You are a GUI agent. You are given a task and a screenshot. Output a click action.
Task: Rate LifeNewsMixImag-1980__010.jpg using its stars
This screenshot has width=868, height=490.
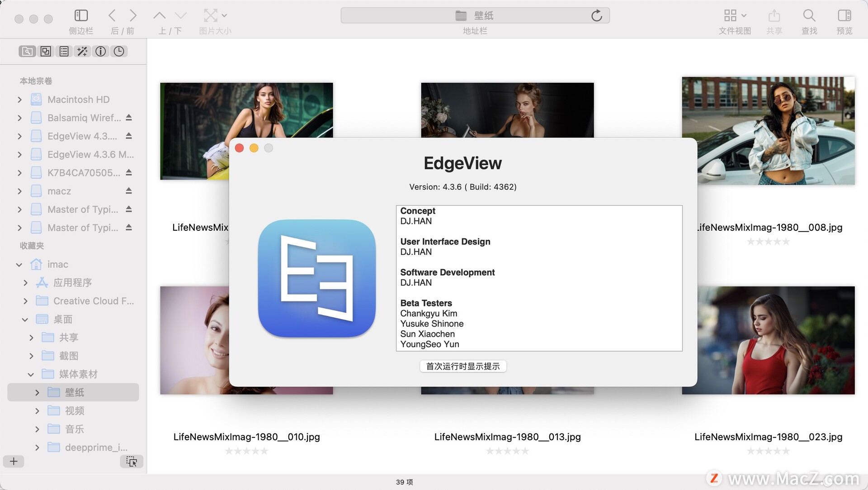(x=247, y=451)
